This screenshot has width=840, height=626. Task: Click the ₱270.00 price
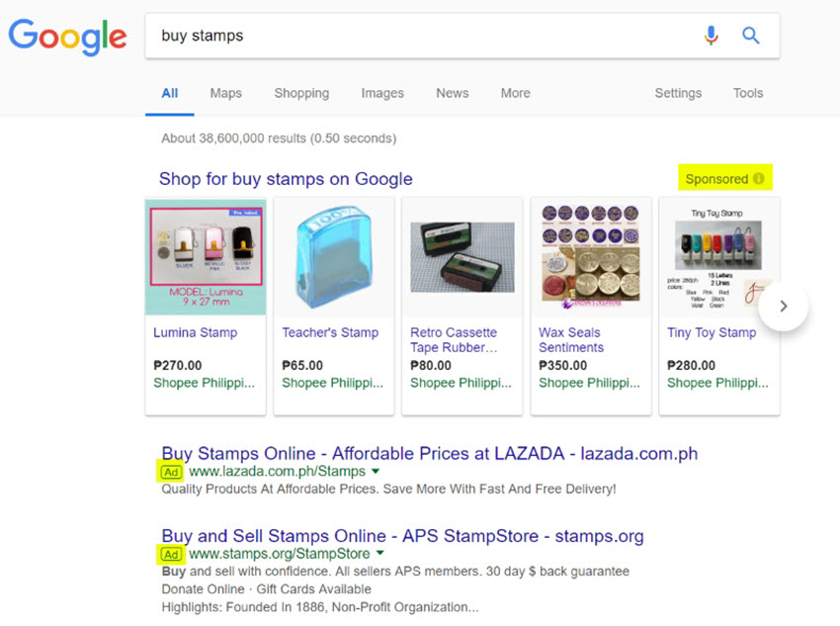click(x=177, y=366)
